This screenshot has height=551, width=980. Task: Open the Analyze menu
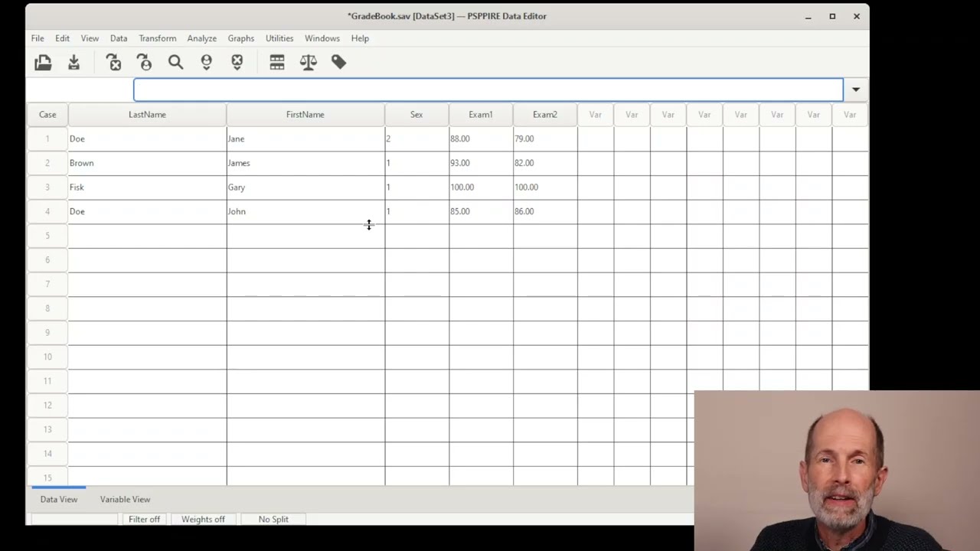pos(202,38)
